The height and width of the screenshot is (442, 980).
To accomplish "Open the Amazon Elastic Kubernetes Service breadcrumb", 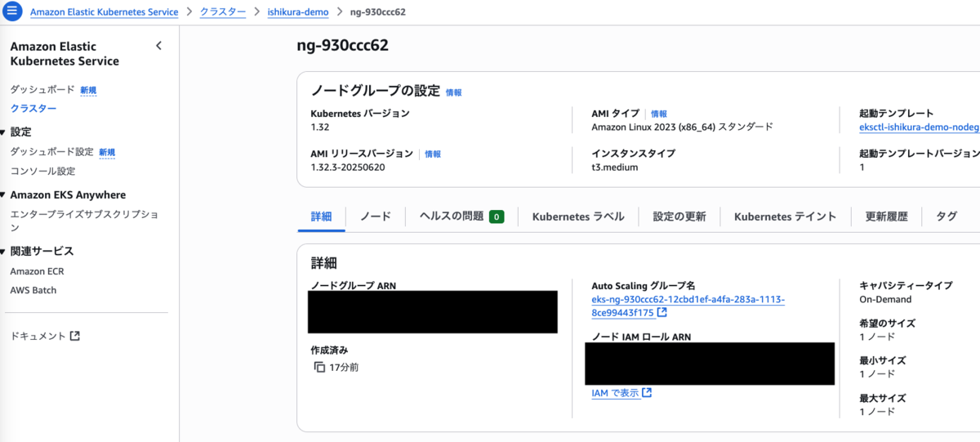I will 104,12.
